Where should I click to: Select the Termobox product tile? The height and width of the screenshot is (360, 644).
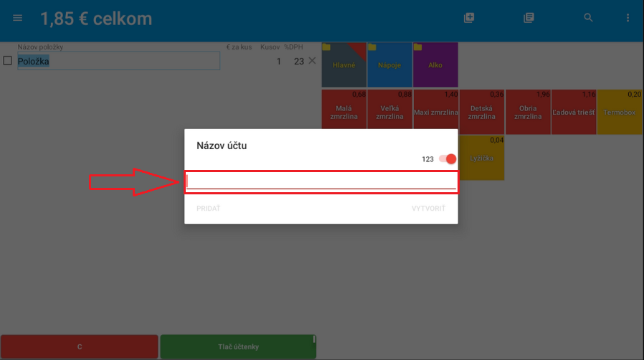[620, 112]
